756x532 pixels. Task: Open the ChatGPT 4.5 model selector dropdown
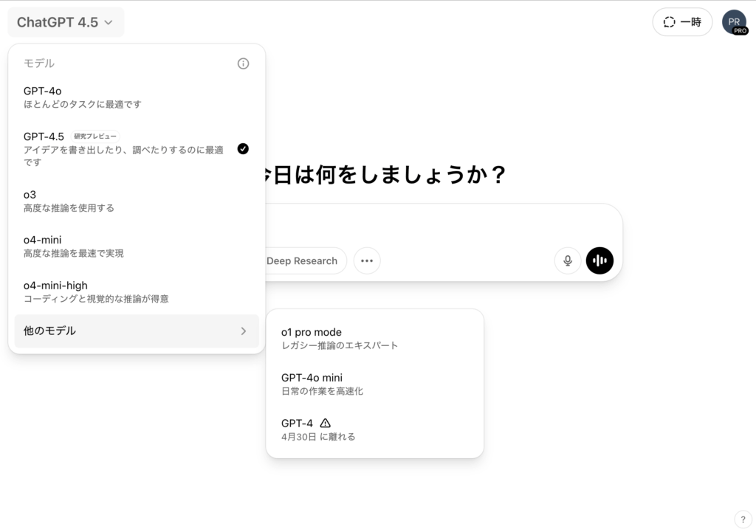[66, 22]
